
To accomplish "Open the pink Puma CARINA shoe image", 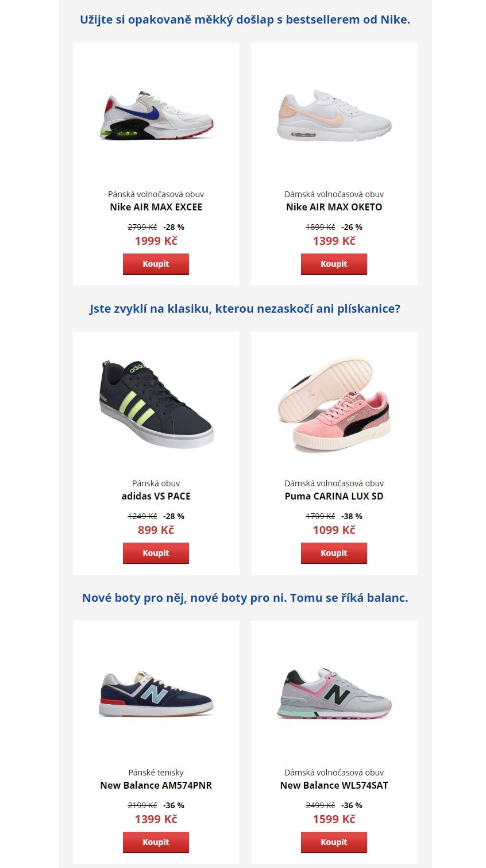I will click(x=334, y=405).
